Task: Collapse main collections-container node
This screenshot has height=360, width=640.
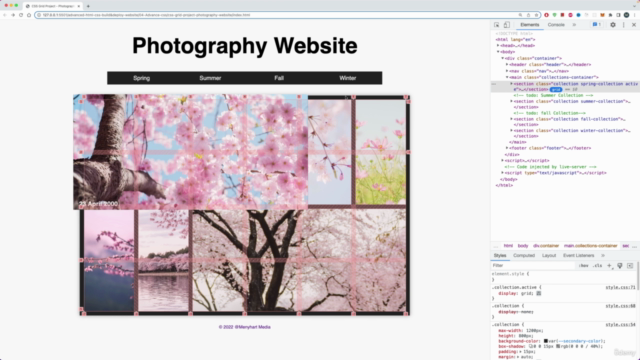Action: click(507, 77)
